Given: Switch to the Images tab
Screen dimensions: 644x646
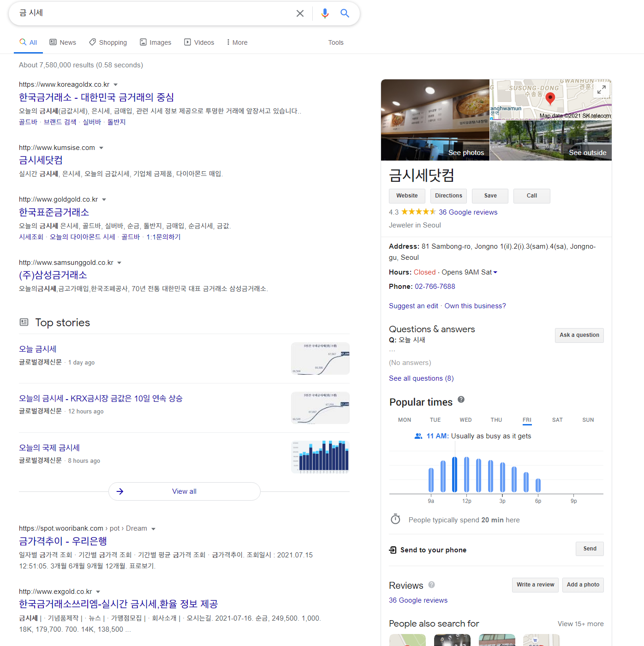Looking at the screenshot, I should [155, 42].
